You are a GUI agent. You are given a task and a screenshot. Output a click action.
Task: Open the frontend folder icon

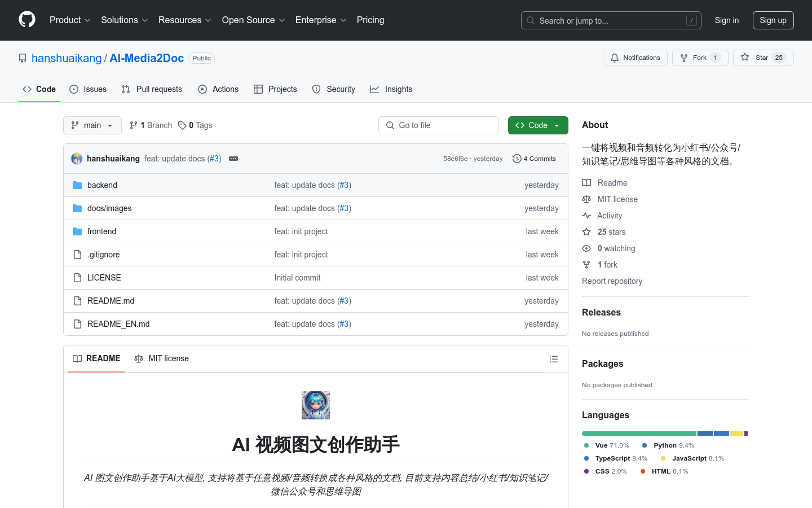pos(77,231)
